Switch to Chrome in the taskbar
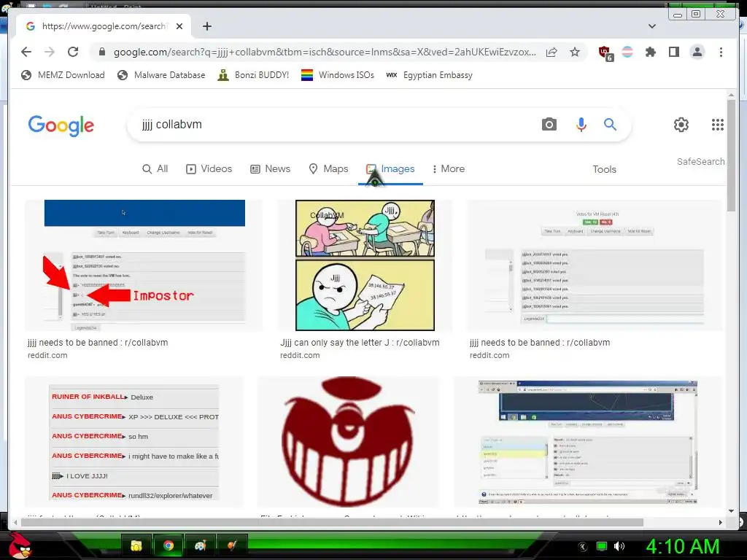The width and height of the screenshot is (747, 560). 169,545
